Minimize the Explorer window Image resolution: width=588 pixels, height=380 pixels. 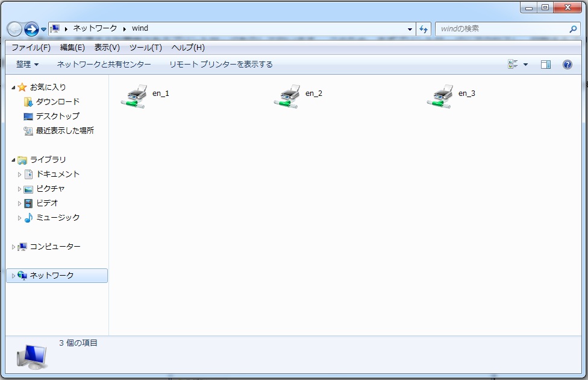[529, 7]
